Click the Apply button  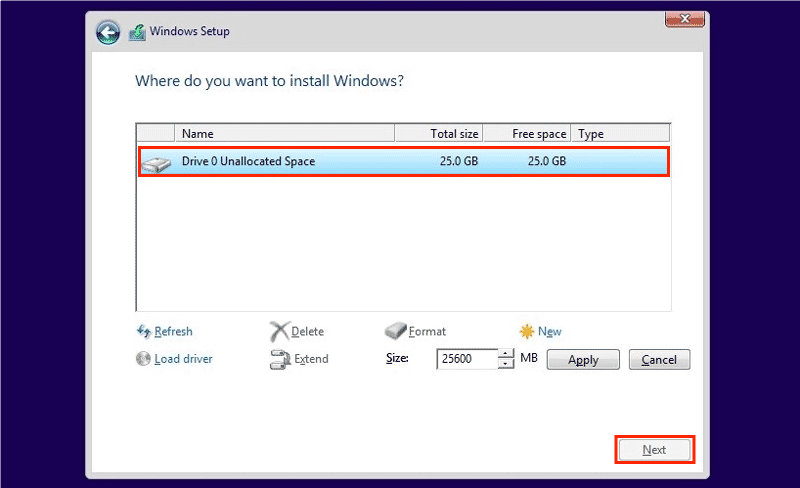[583, 359]
